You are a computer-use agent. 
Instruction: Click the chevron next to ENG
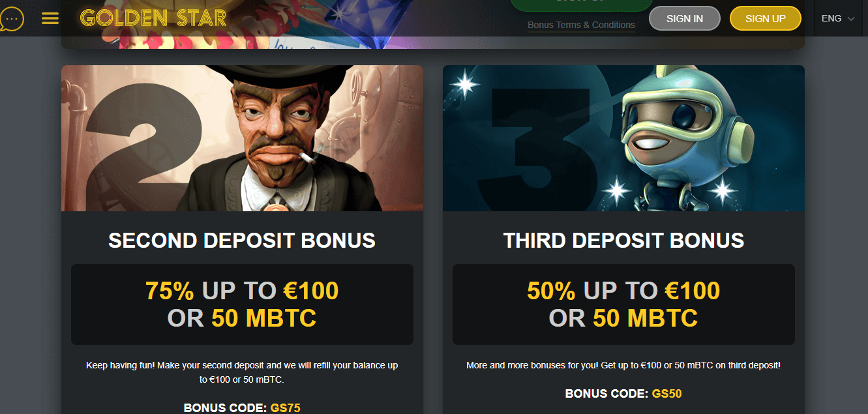pos(851,19)
